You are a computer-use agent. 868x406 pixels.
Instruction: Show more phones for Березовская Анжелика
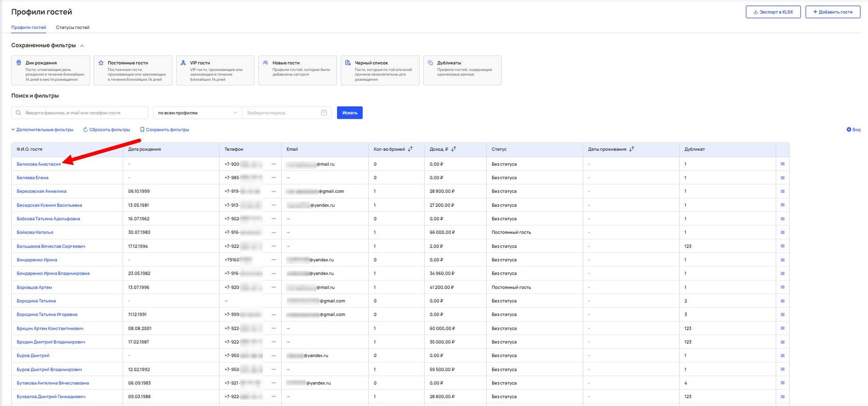(x=273, y=192)
